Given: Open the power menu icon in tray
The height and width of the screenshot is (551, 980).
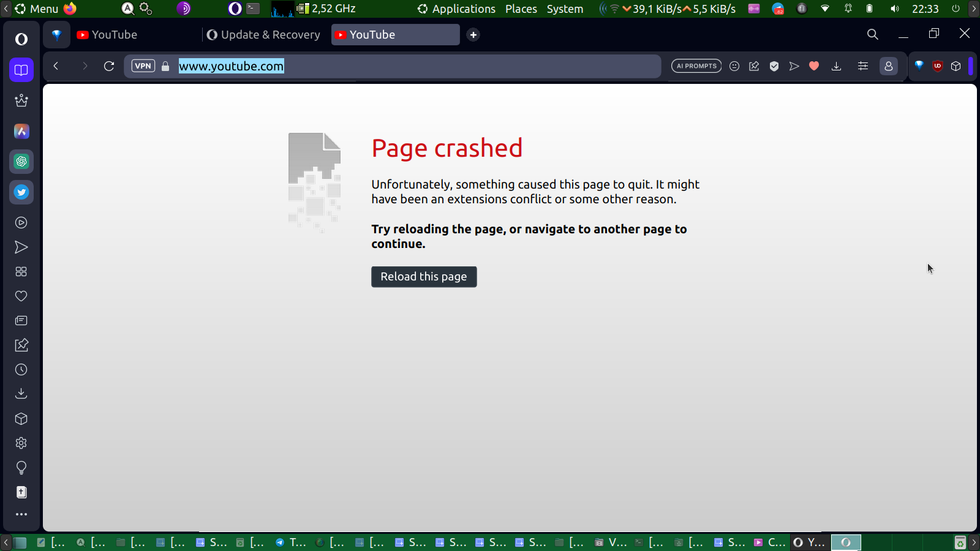Looking at the screenshot, I should [x=956, y=9].
